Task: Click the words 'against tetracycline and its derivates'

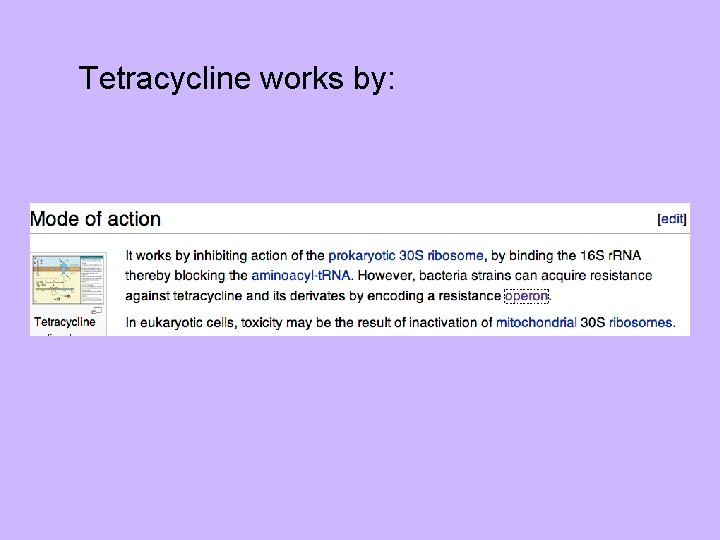Action: (x=235, y=296)
